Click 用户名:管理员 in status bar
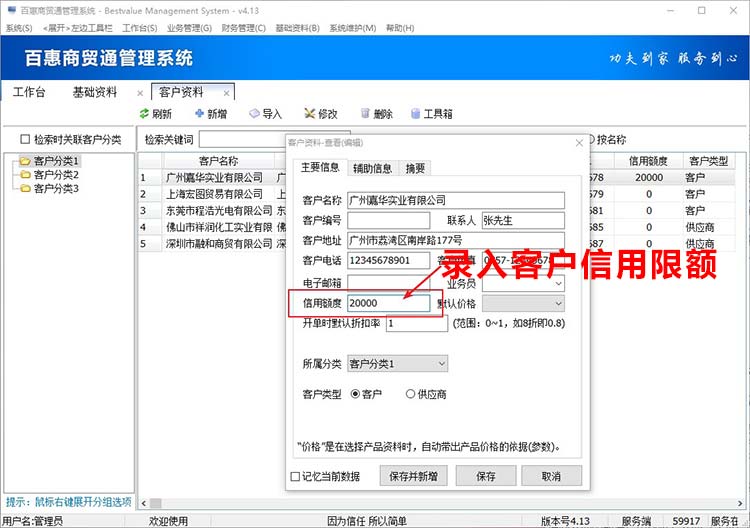The image size is (750, 528). (x=33, y=521)
